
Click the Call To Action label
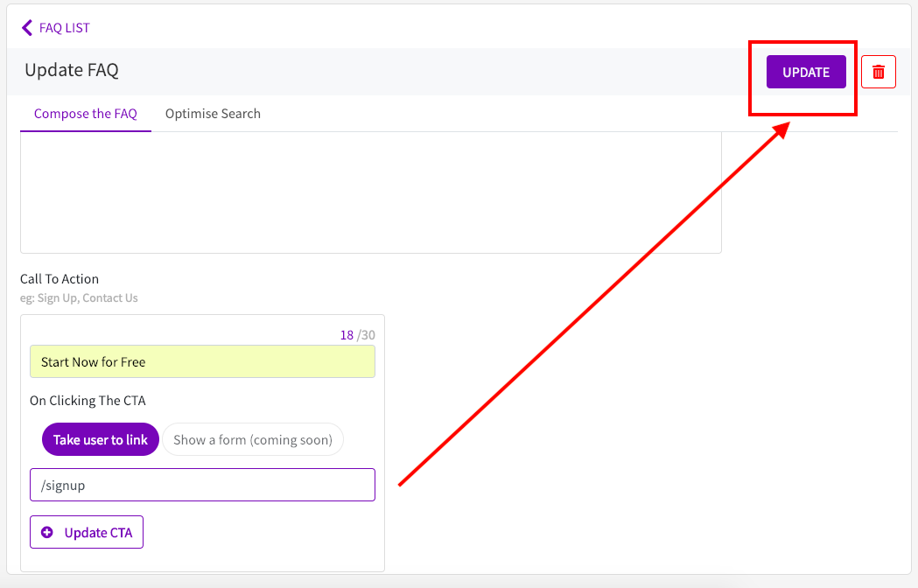[60, 279]
